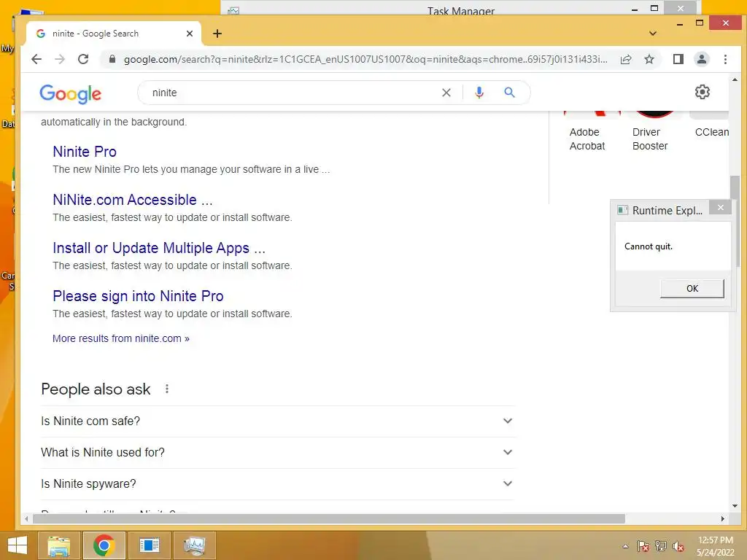Open the clock showing 12:57 PM
The width and height of the screenshot is (747, 560).
(x=715, y=546)
